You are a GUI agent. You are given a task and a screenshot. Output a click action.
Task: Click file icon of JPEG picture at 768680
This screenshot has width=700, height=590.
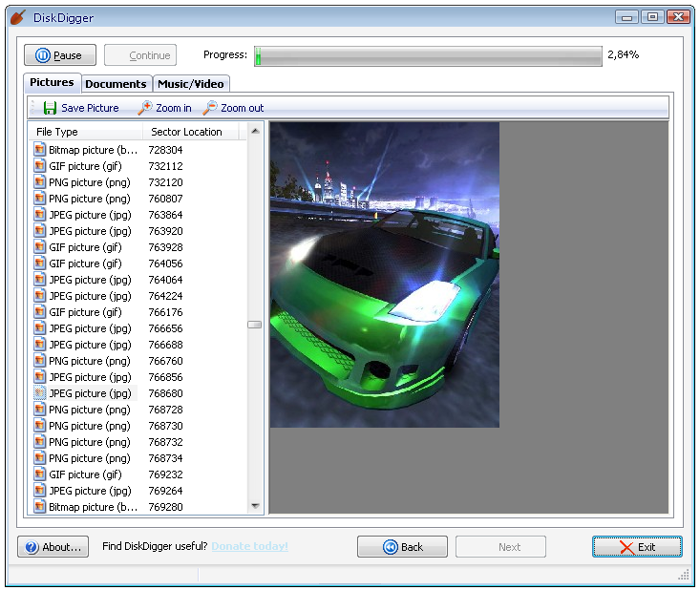pos(40,393)
